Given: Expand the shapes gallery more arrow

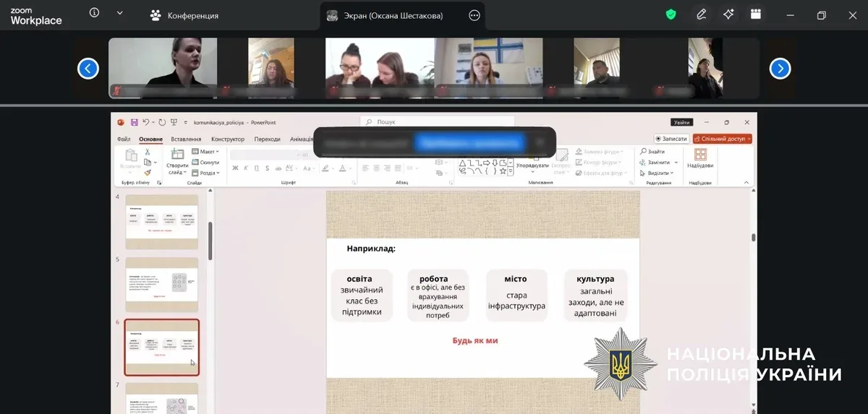Looking at the screenshot, I should [511, 171].
